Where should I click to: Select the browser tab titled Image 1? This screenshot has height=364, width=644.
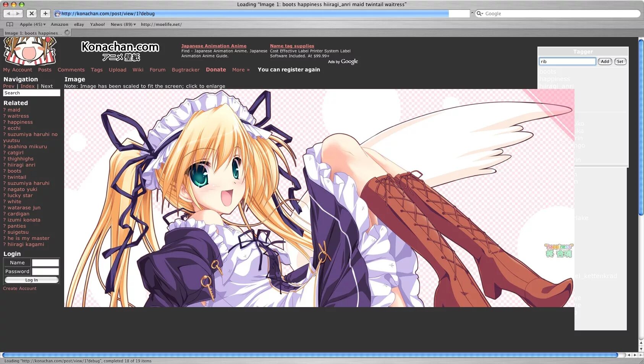37,33
